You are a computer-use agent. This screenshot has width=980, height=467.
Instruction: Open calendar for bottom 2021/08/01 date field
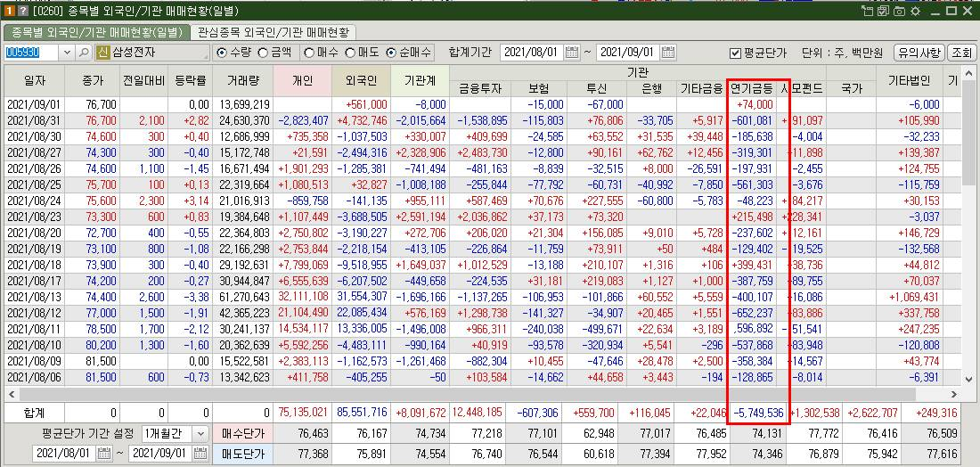tap(104, 454)
